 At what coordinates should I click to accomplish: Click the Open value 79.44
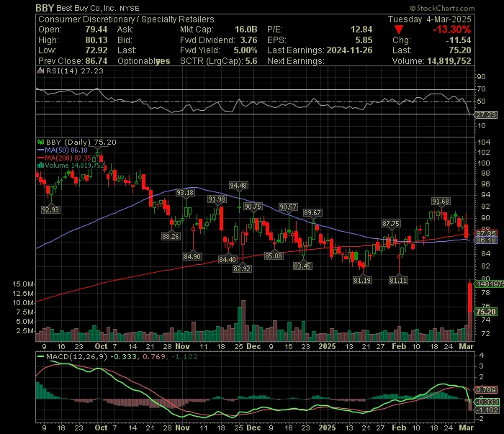[96, 30]
